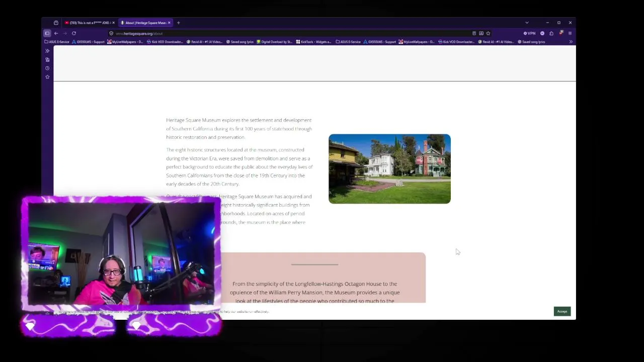Bookmark this page with the star icon
This screenshot has width=644, height=362.
488,33
